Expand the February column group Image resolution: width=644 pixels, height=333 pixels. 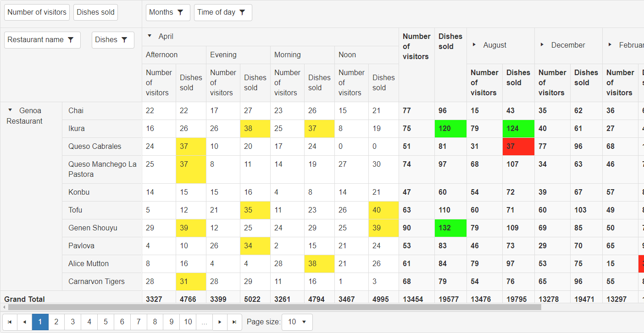(x=610, y=45)
